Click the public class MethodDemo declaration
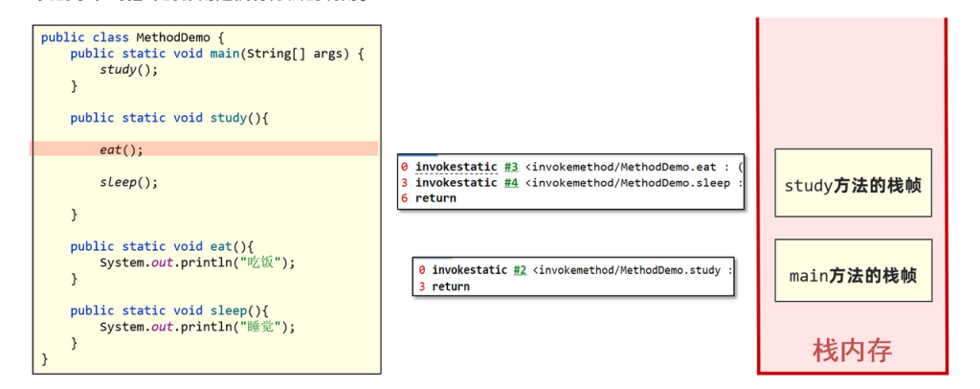Viewport: 980px width, 389px height. [120, 37]
